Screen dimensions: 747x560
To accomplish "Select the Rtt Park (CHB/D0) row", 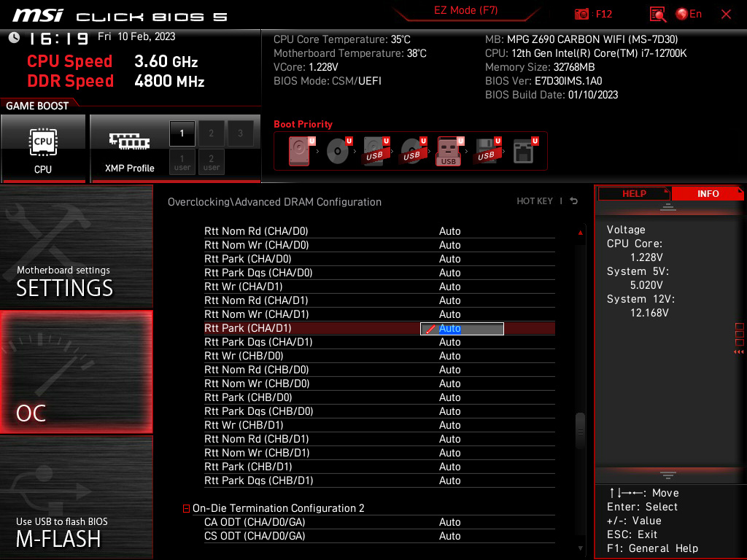I will tap(379, 397).
